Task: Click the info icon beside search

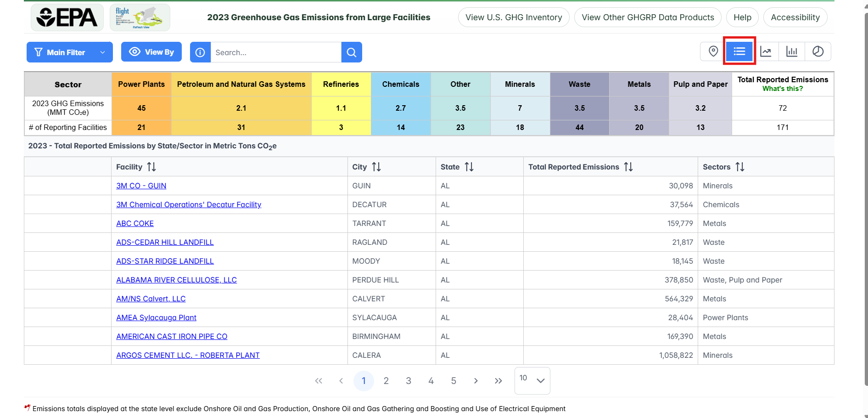Action: coord(200,52)
